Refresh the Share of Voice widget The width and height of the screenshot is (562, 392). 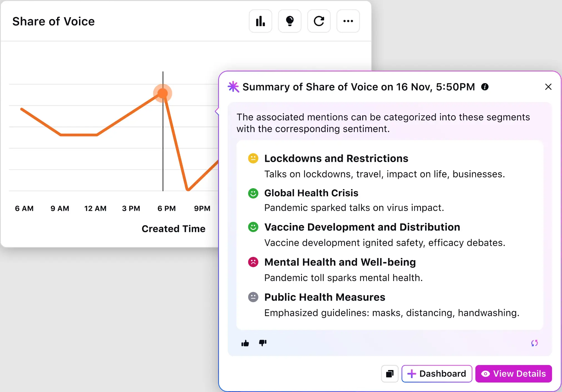(x=319, y=21)
